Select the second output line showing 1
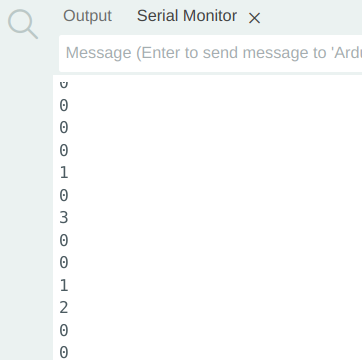Viewport: 362px width, 360px height. pos(64,285)
